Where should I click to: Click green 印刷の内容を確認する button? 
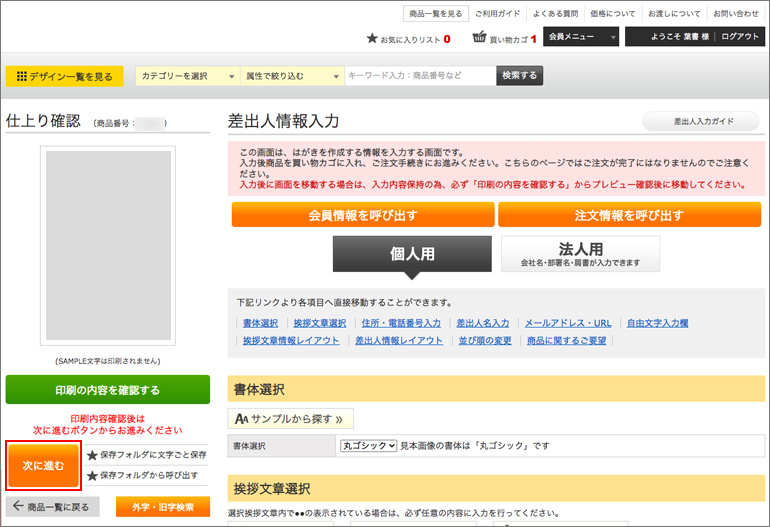[x=108, y=390]
